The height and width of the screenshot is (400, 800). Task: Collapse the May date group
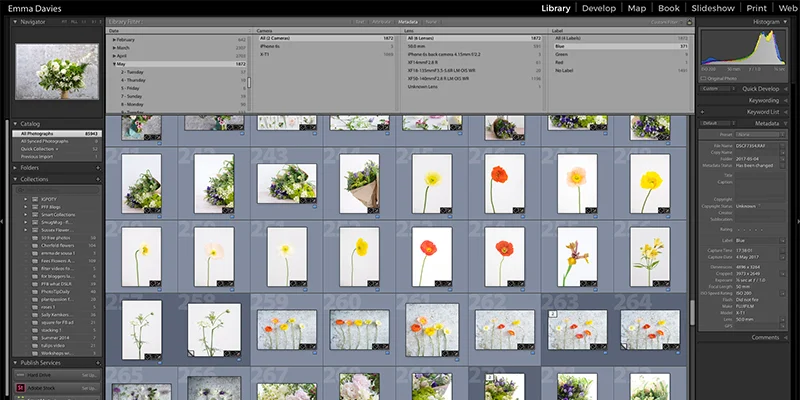point(114,64)
